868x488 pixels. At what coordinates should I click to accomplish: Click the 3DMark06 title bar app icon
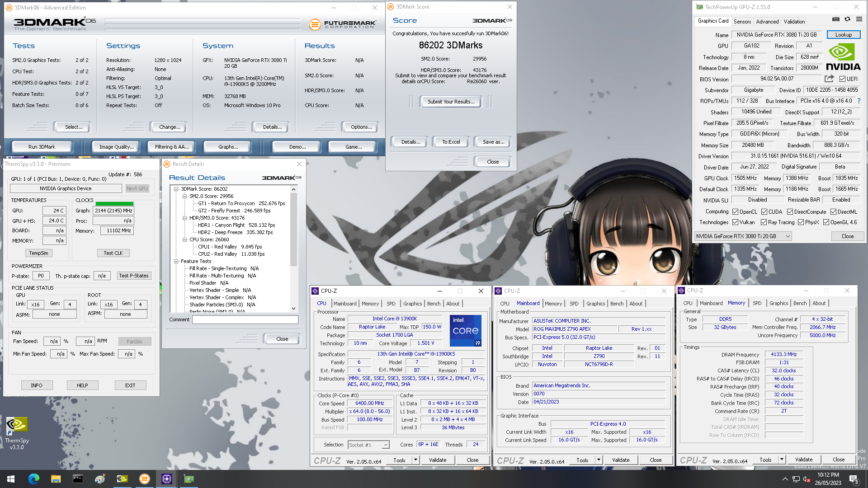point(9,8)
